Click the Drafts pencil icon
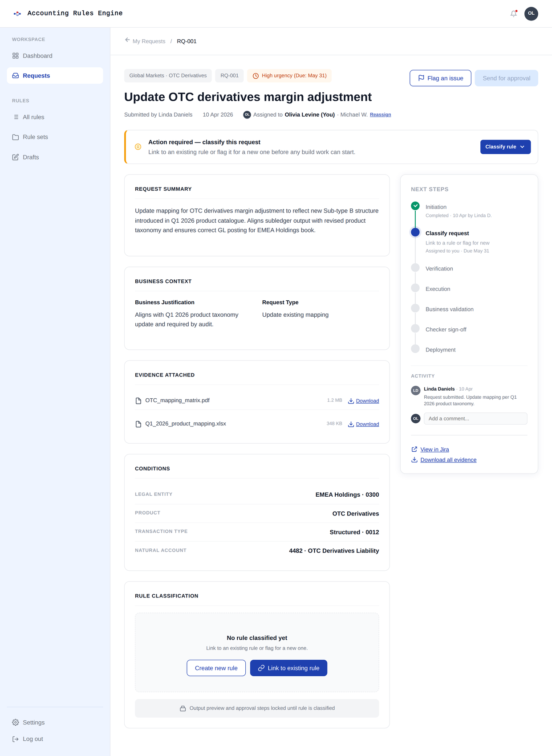The image size is (552, 756). coord(16,157)
